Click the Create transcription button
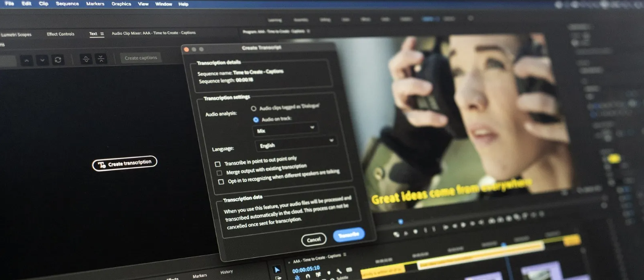The height and width of the screenshot is (280, 644). (x=125, y=163)
